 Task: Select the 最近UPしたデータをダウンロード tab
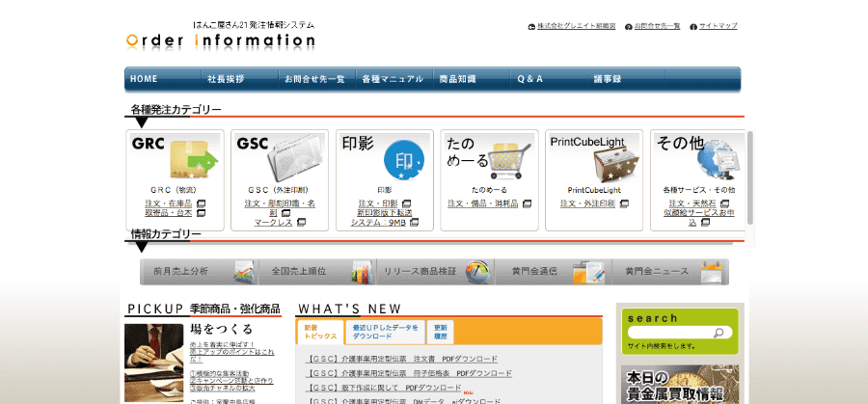pos(384,332)
